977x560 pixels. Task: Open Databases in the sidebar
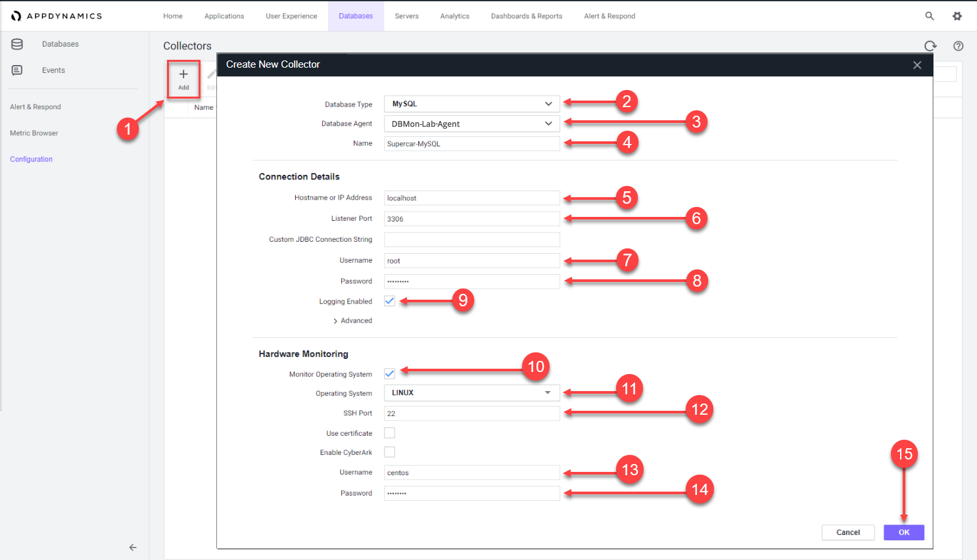point(60,44)
